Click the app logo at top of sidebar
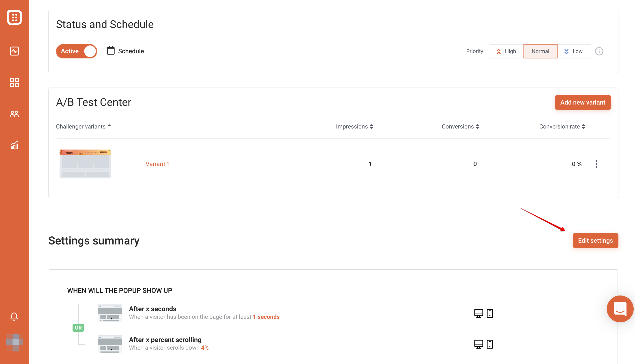This screenshot has height=364, width=635. (x=14, y=17)
